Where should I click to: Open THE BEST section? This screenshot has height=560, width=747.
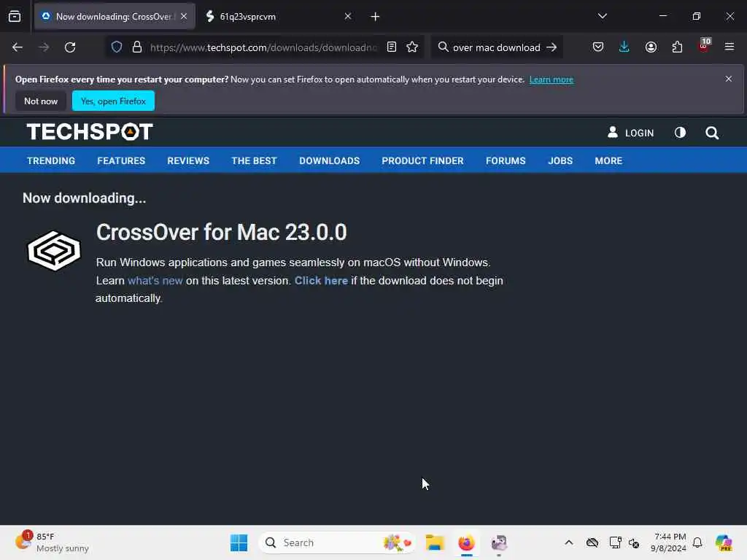pos(254,161)
